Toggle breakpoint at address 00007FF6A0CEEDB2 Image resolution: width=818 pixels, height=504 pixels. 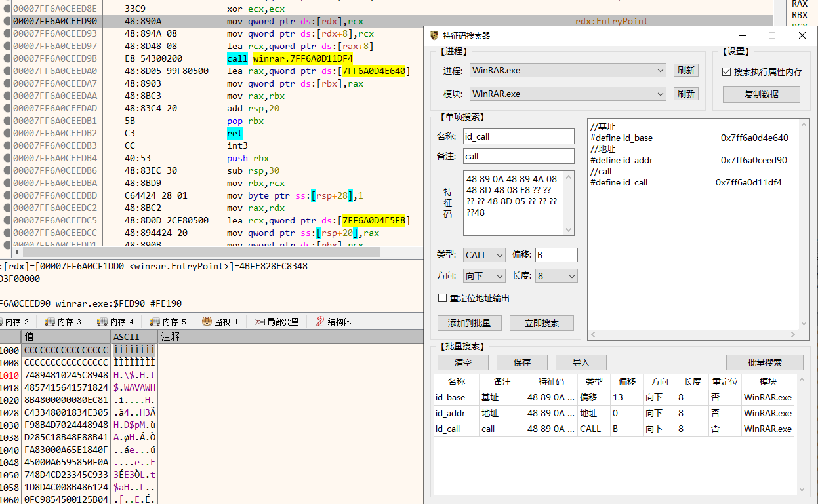point(7,134)
